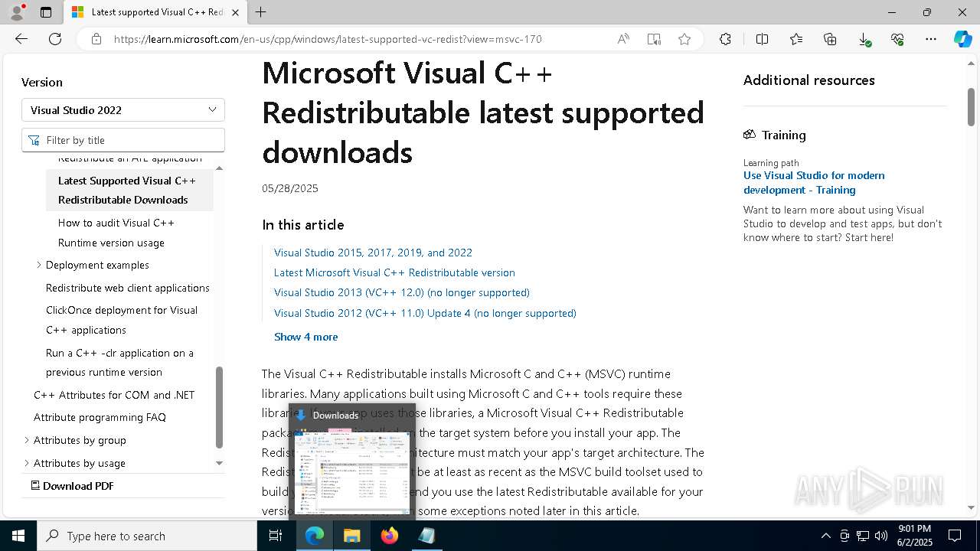This screenshot has width=980, height=551.
Task: Open the Action Center notifications icon
Action: [x=955, y=536]
